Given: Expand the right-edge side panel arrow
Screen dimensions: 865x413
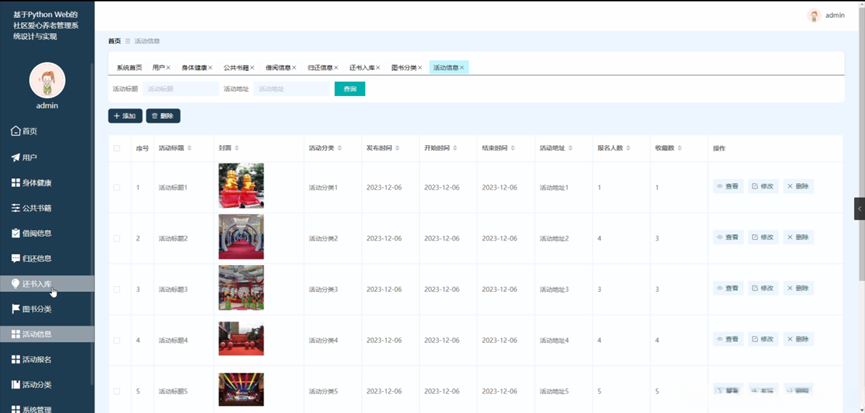Looking at the screenshot, I should [859, 208].
